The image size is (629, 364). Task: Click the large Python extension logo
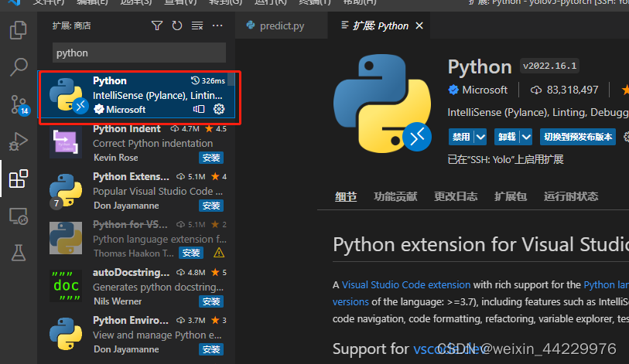tap(382, 103)
